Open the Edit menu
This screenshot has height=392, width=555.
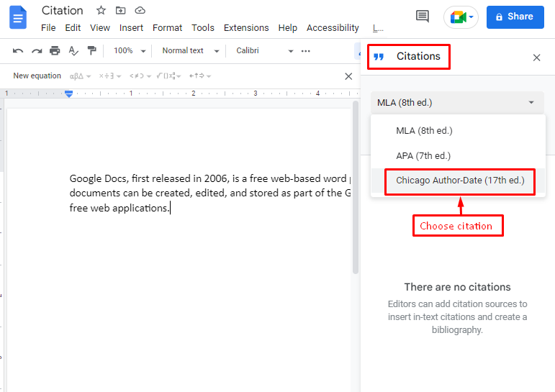coord(73,27)
